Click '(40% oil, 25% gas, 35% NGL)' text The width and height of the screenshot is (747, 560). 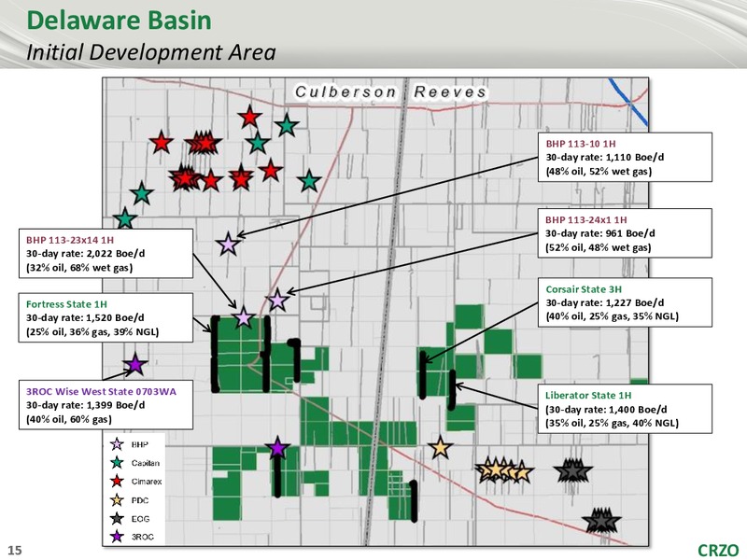[x=613, y=316]
